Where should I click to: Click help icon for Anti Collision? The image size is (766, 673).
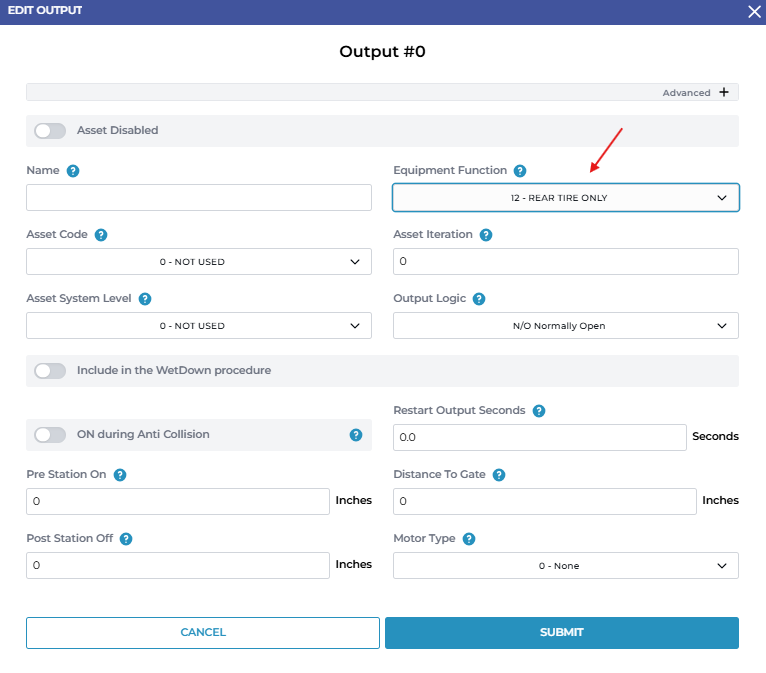click(356, 435)
